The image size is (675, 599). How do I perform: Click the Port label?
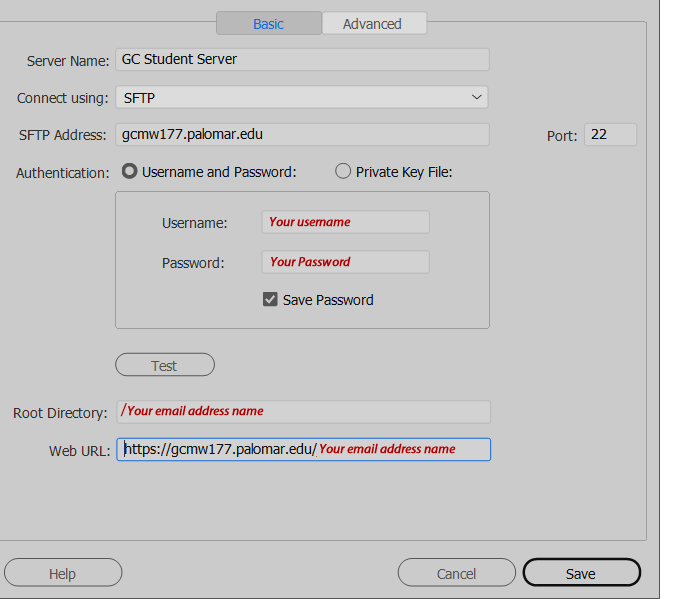(x=562, y=136)
